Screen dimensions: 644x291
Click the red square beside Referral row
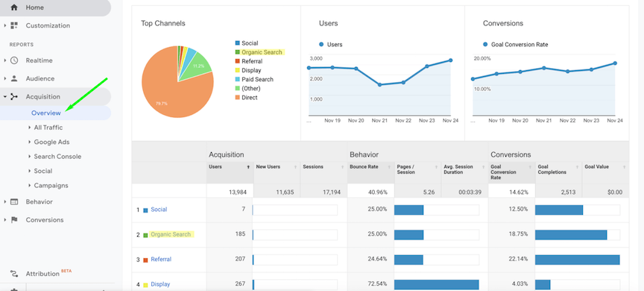coord(145,260)
